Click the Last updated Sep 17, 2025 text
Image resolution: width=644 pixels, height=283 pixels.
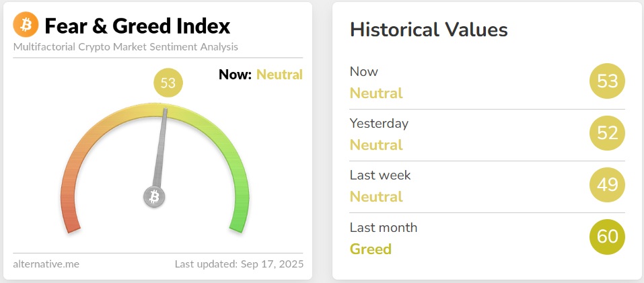click(x=239, y=264)
